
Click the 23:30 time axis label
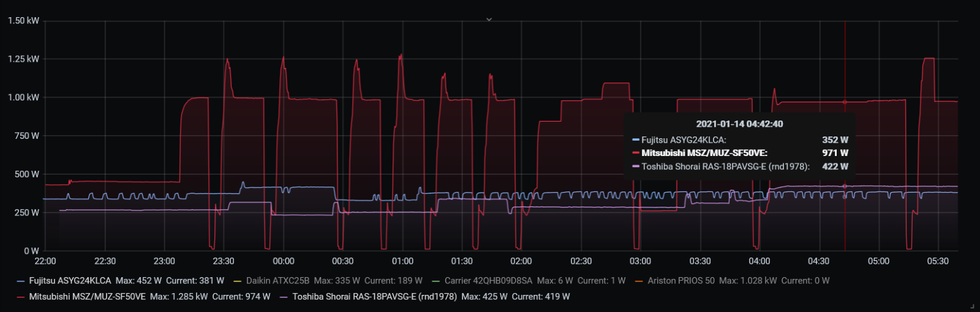(224, 261)
